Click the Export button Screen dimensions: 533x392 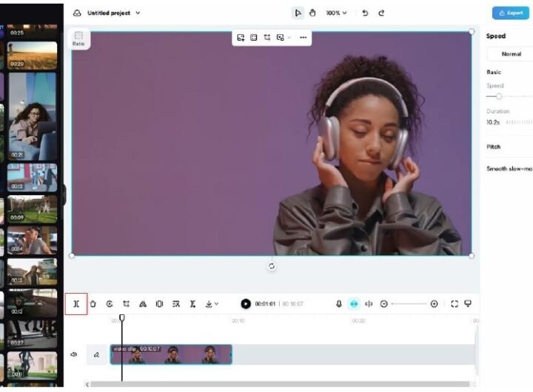[x=512, y=13]
